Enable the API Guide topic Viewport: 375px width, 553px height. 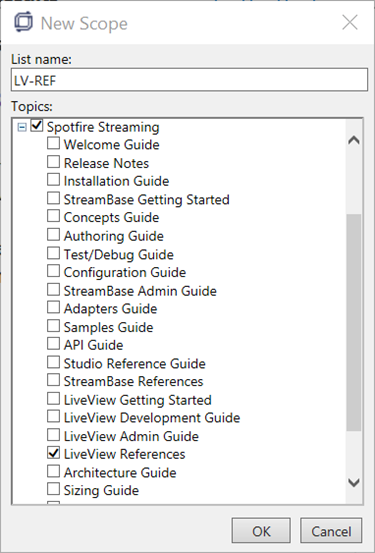pos(53,344)
